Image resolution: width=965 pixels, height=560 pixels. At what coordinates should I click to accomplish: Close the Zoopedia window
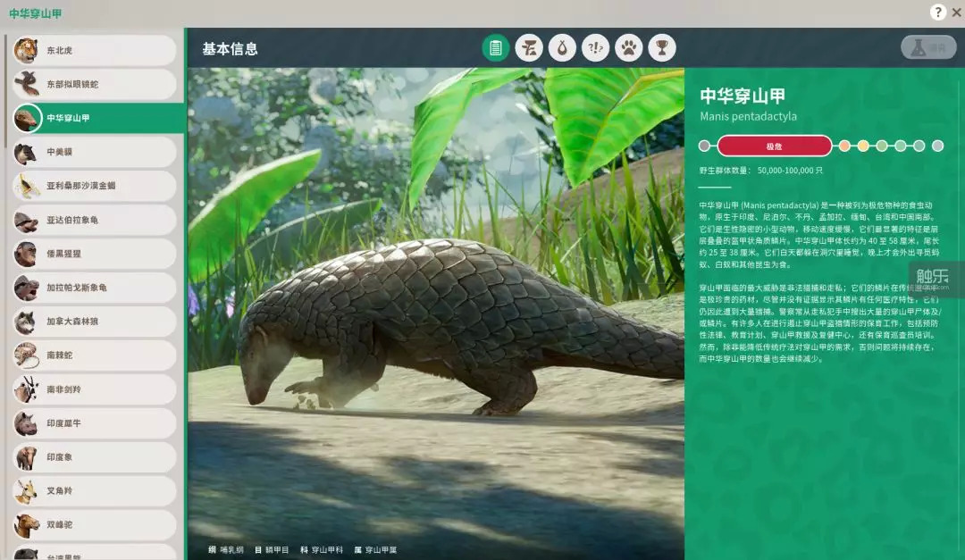pos(954,13)
